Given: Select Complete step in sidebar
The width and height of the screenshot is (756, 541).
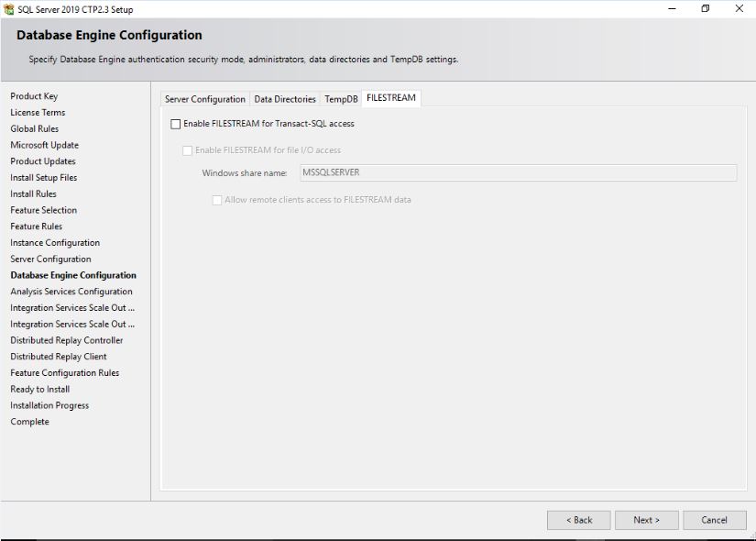Looking at the screenshot, I should click(x=29, y=422).
